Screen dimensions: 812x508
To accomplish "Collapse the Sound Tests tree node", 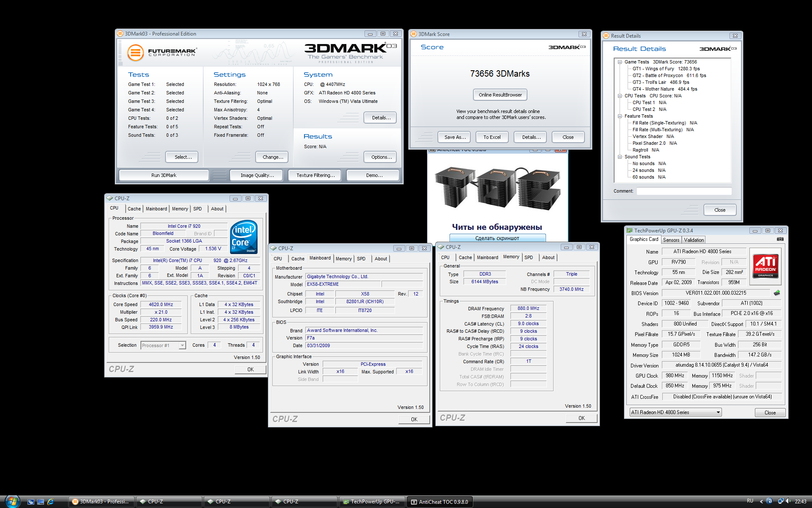I will coord(620,157).
